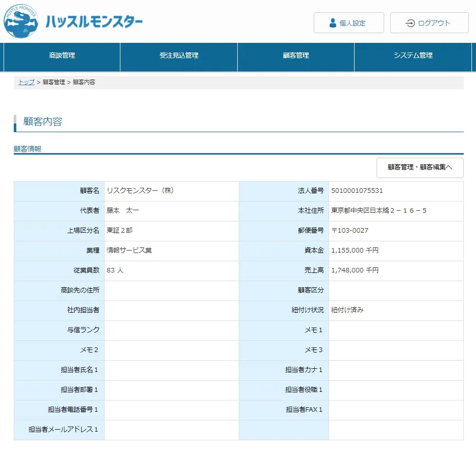Click the 顧客管理・顧客編集へ button
This screenshot has height=449, width=476.
(x=420, y=167)
